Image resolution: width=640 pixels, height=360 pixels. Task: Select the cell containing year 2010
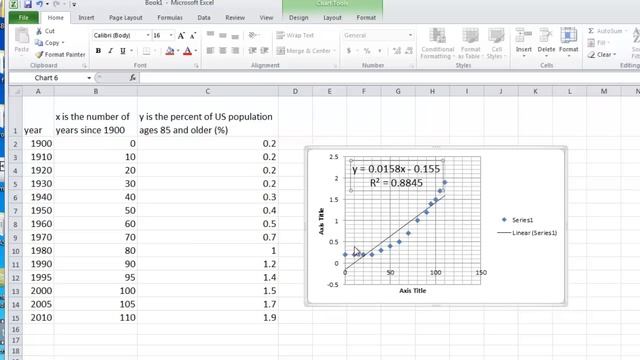click(x=38, y=317)
